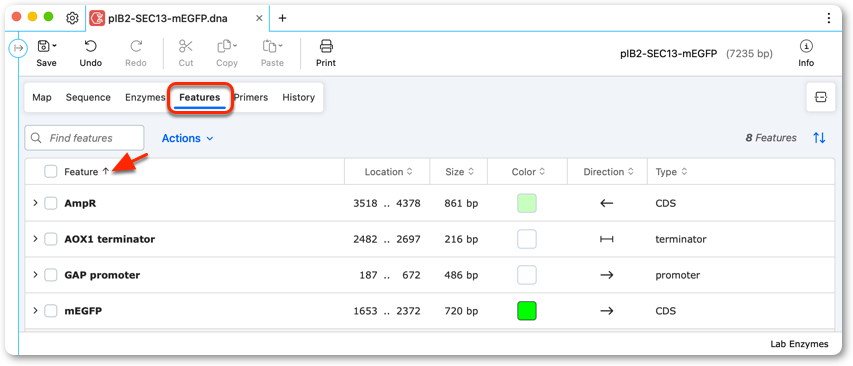Toggle the side panel arrow icon

pos(18,48)
